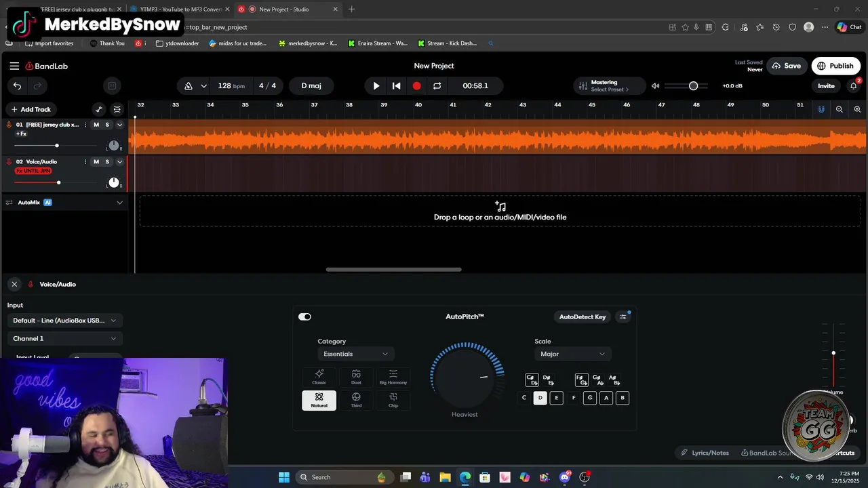Screen dimensions: 868x488
Task: Click the 00:58.1 time display
Action: tap(475, 86)
